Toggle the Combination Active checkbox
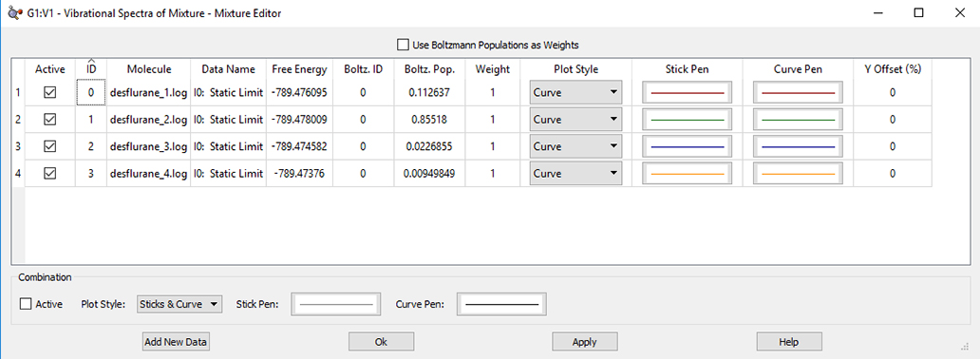 pyautogui.click(x=26, y=305)
